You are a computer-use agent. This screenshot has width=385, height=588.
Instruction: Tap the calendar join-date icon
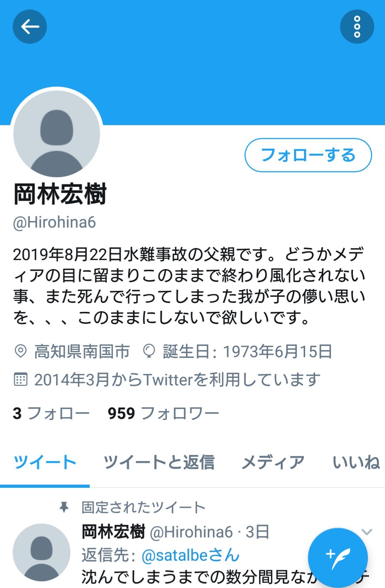(x=20, y=379)
